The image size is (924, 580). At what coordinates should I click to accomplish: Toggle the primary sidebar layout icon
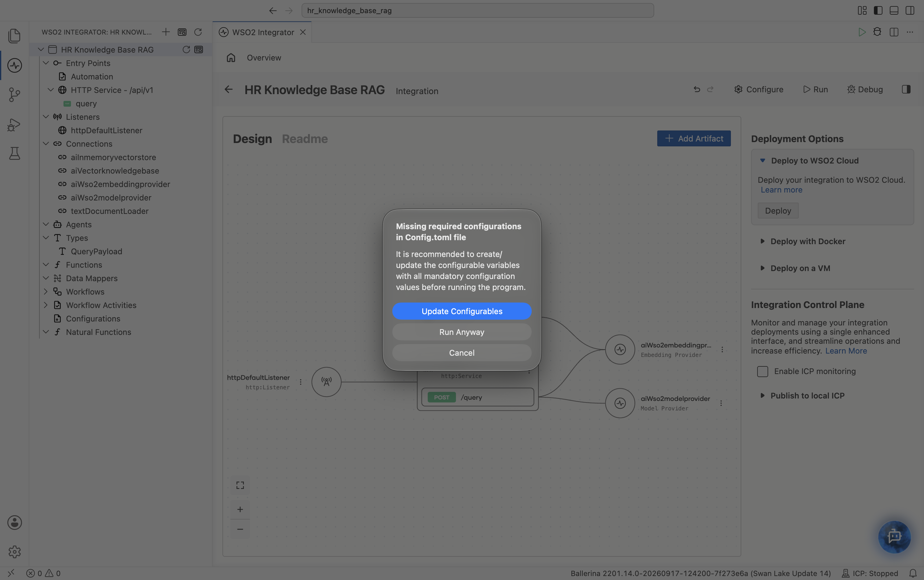point(878,10)
